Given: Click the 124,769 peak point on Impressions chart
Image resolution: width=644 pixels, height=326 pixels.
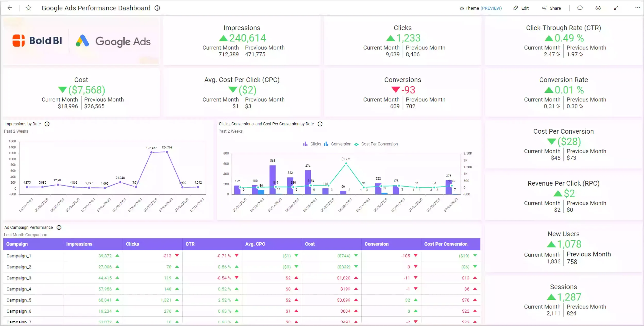Looking at the screenshot, I should click(x=167, y=152).
